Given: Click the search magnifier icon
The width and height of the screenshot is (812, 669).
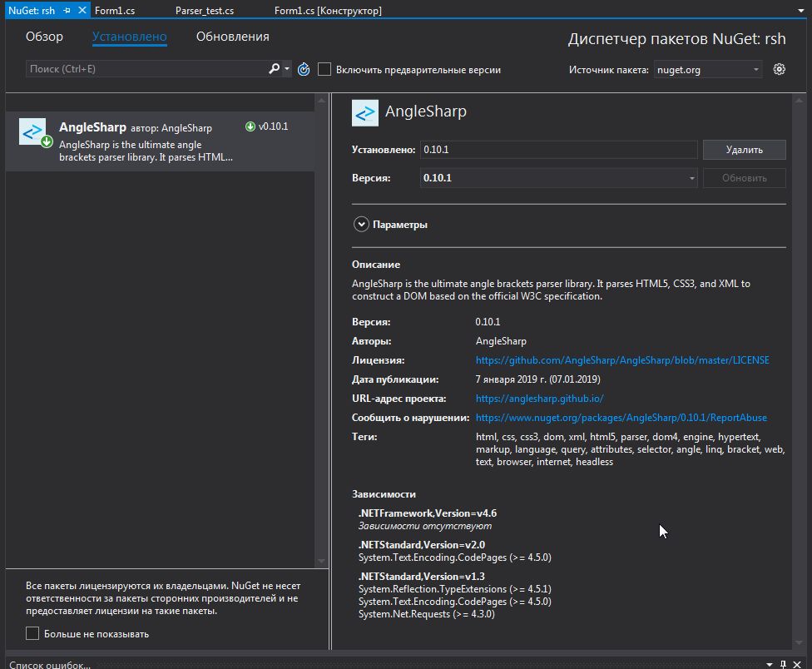Looking at the screenshot, I should (274, 69).
